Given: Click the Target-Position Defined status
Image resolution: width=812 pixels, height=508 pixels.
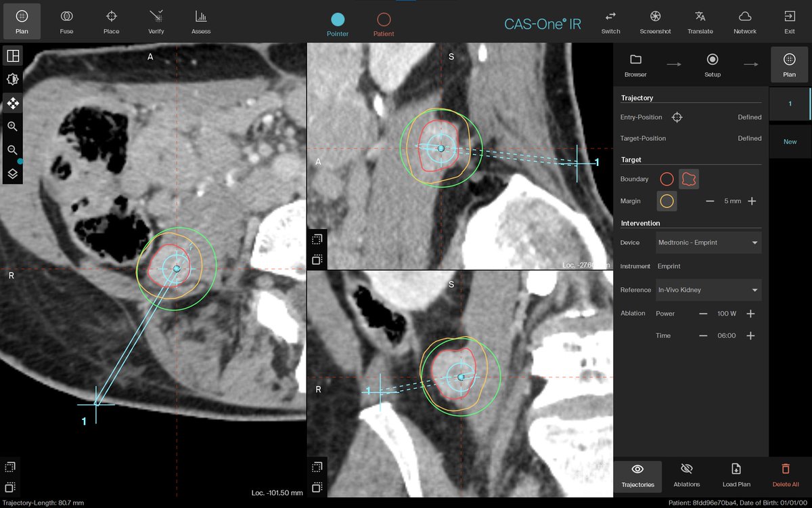Looking at the screenshot, I should [749, 138].
